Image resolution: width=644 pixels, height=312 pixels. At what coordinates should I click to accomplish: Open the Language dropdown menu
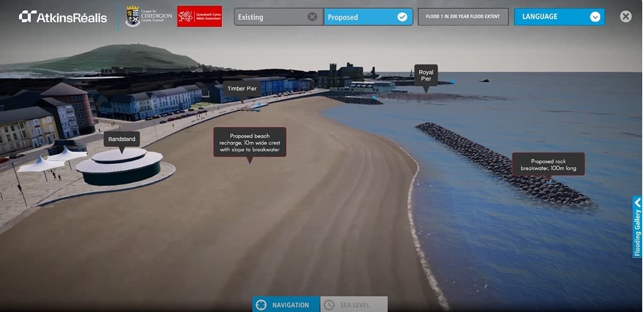click(x=559, y=17)
